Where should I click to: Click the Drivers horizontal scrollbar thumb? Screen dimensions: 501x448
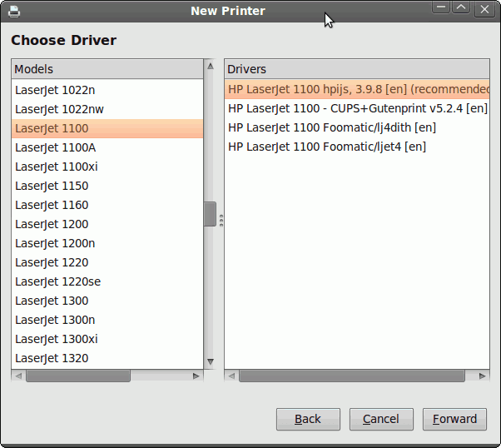click(x=352, y=376)
